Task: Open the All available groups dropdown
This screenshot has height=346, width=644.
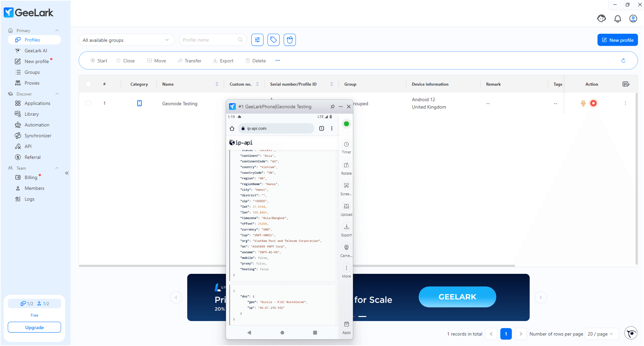Action: tap(127, 40)
